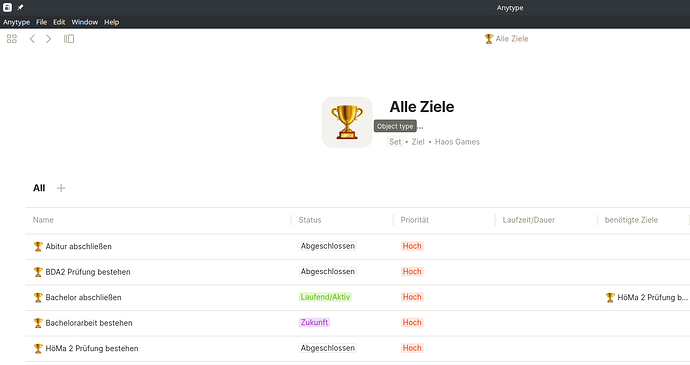The width and height of the screenshot is (690, 365).
Task: Toggle the sidebar panel icon
Action: [x=69, y=39]
